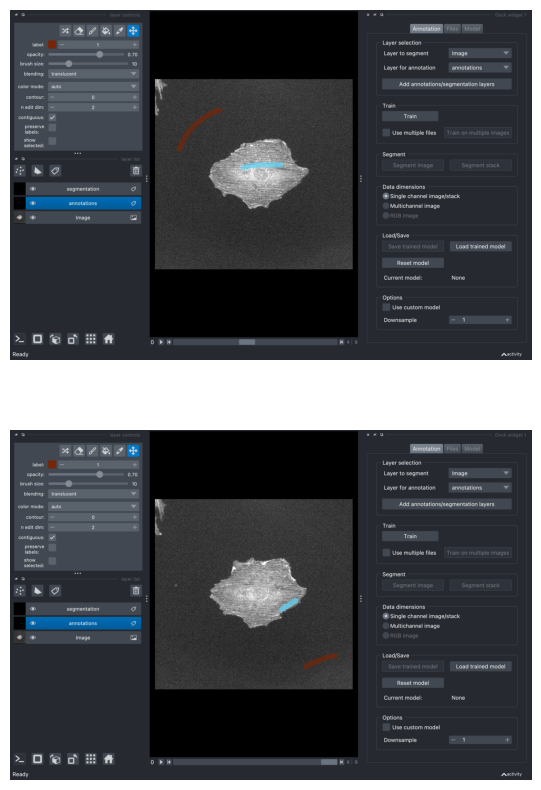Viewport: 541px width, 790px height.
Task: Open the console icon in the lower window
Action: 20,759
